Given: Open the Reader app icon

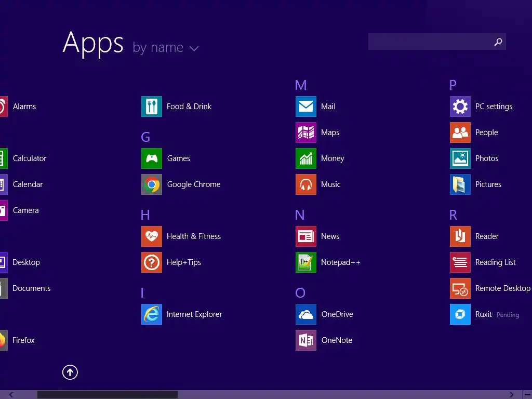Looking at the screenshot, I should (x=460, y=236).
